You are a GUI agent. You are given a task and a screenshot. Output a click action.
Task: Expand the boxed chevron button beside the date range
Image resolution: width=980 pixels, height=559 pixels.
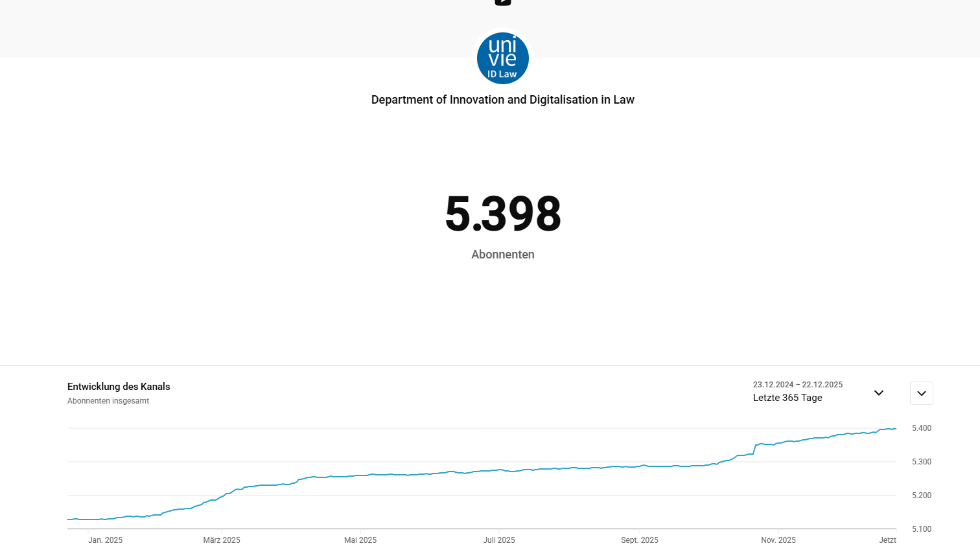[x=921, y=393]
